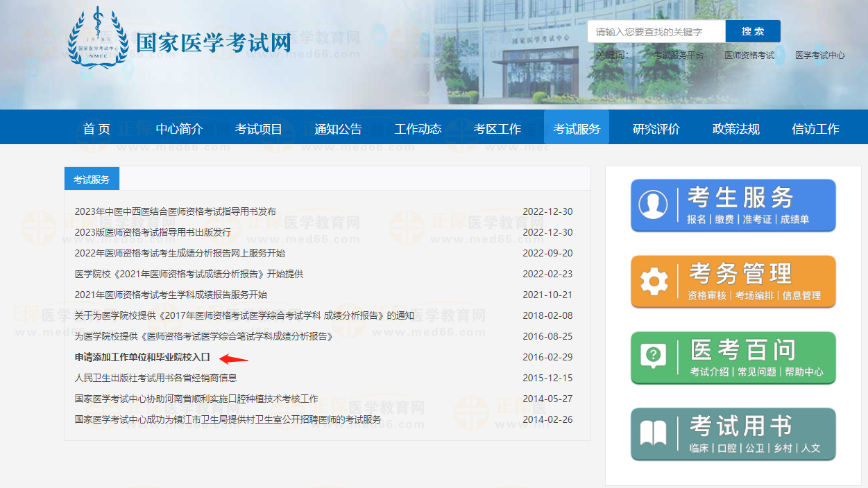Open 人民卫生出版社考试用书各省经销商信息 link
868x488 pixels.
155,378
